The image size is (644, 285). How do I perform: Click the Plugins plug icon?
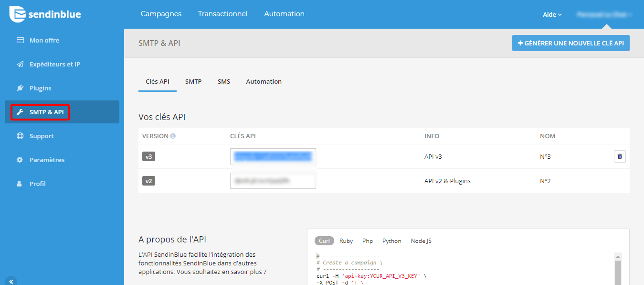tap(20, 88)
